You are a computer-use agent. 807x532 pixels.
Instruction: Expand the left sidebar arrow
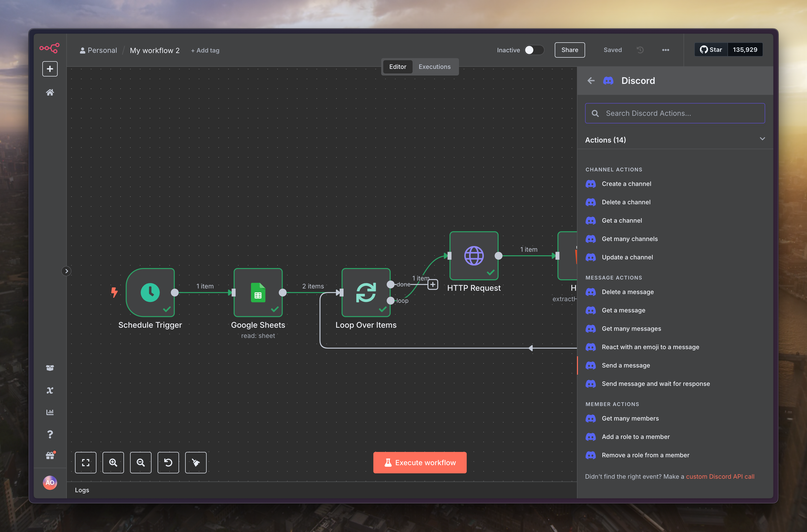point(67,271)
